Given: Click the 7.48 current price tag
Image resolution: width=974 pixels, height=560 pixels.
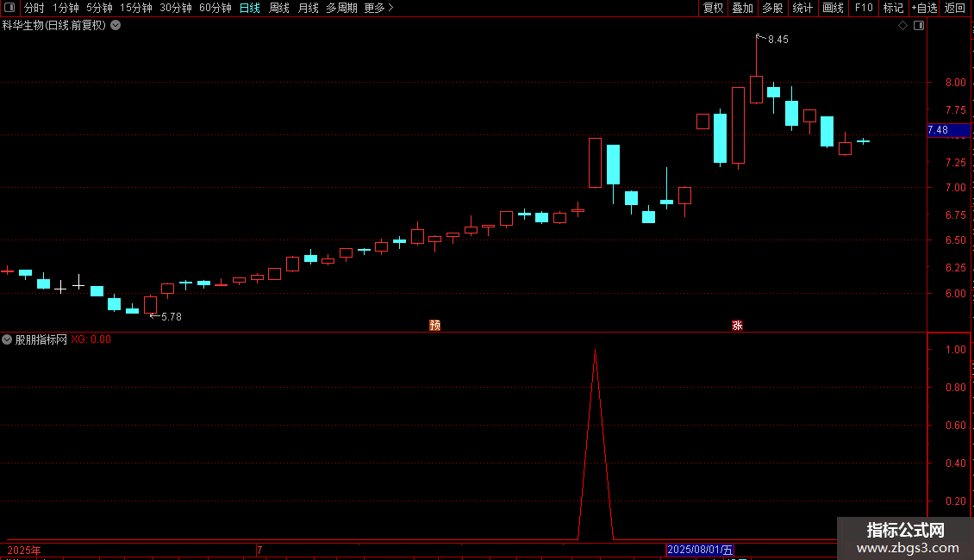Looking at the screenshot, I should 948,130.
